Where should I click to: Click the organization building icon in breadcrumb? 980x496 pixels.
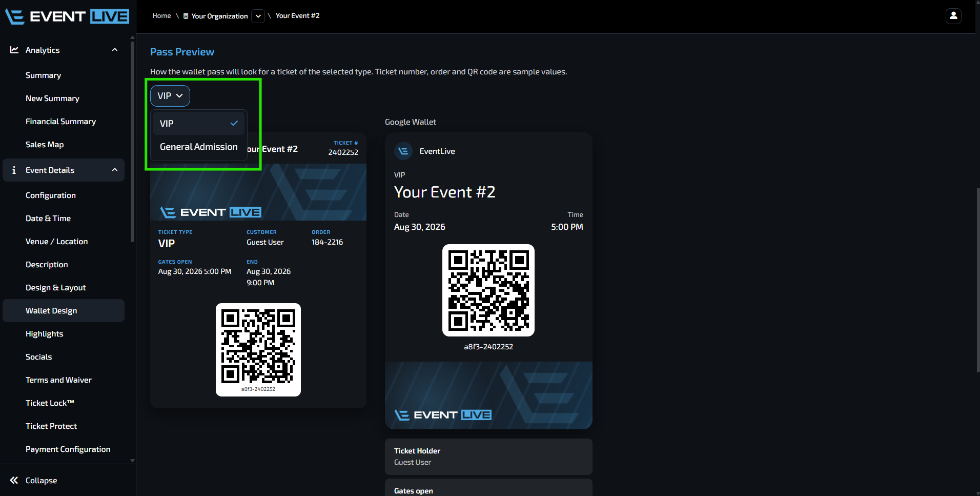tap(186, 16)
